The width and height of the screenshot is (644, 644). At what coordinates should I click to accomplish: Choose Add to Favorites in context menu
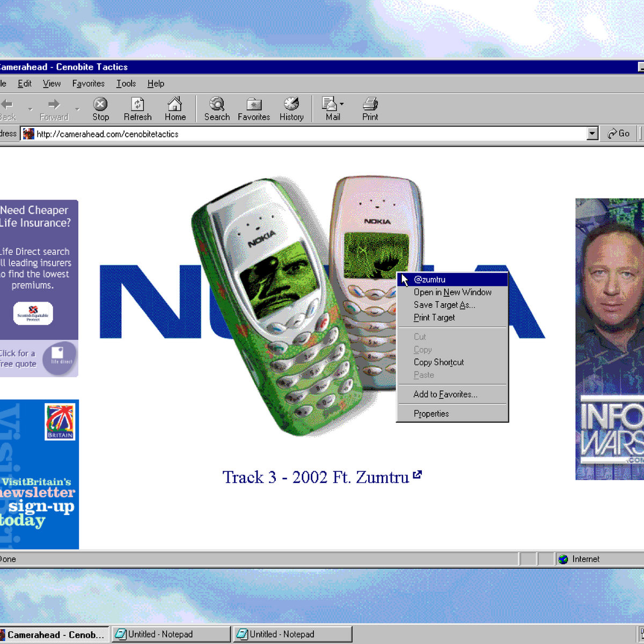pos(445,394)
